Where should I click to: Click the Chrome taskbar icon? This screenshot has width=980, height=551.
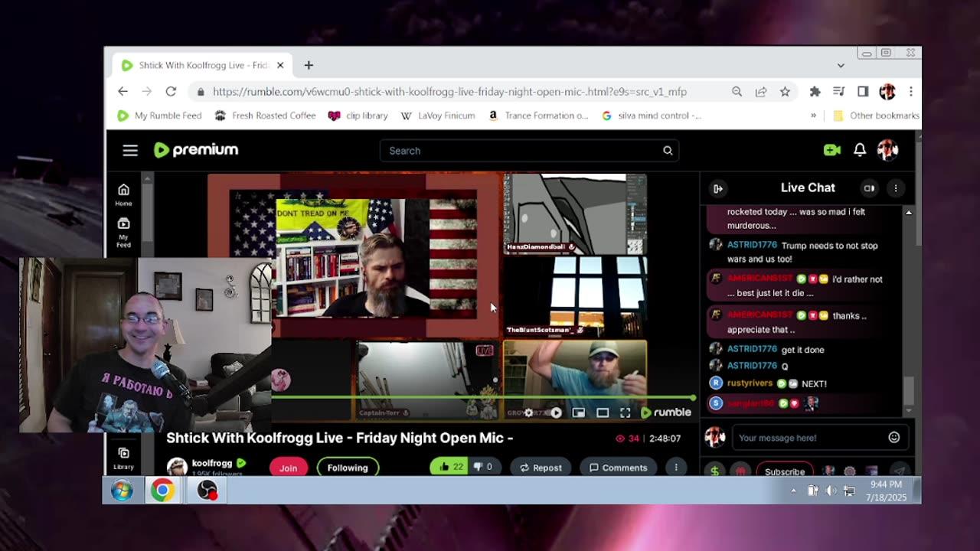[162, 491]
